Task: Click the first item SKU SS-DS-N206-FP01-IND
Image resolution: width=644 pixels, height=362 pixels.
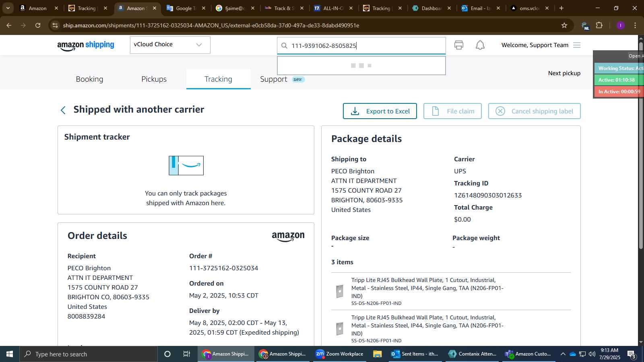Action: pyautogui.click(x=376, y=303)
